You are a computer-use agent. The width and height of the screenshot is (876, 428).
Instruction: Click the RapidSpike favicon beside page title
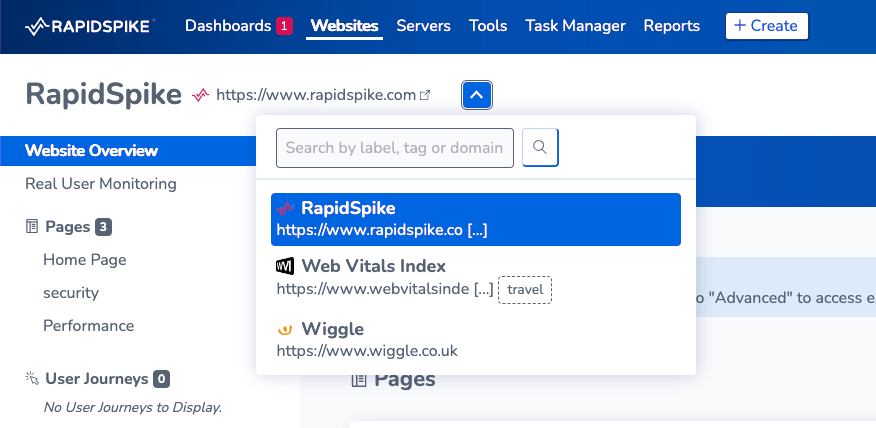[x=200, y=95]
